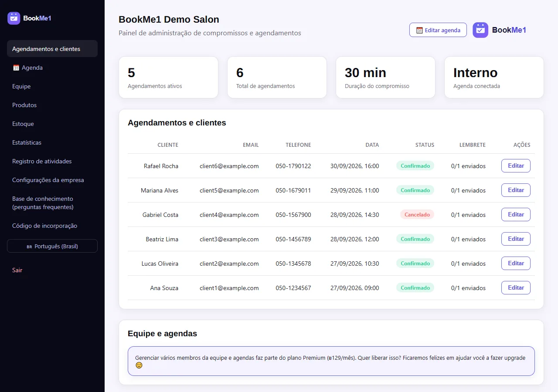Viewport: 558px width, 392px height.
Task: Click the calendar icon beside Agenda in sidebar
Action: pyautogui.click(x=16, y=68)
